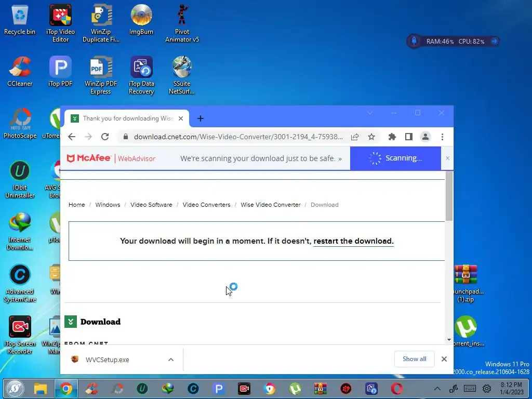Go to Windows breadcrumb
The width and height of the screenshot is (532, 399).
(x=108, y=205)
